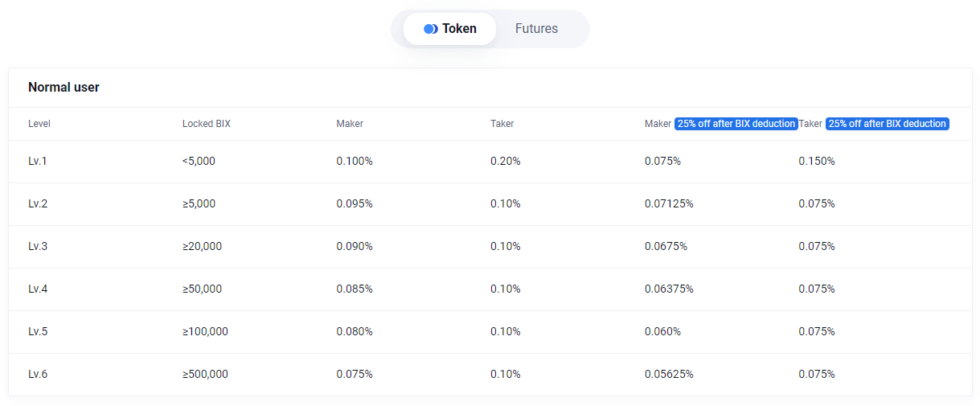Switch to the Futures tab

tap(536, 29)
